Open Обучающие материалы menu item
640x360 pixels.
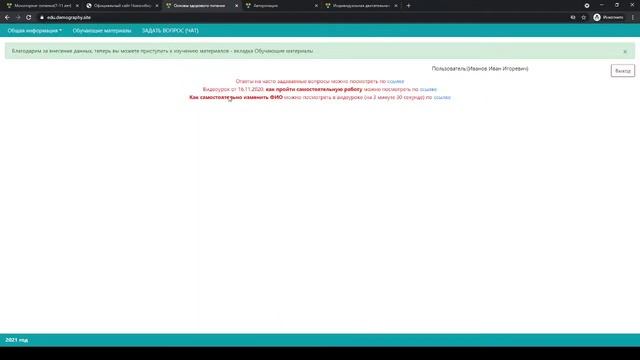pos(102,31)
